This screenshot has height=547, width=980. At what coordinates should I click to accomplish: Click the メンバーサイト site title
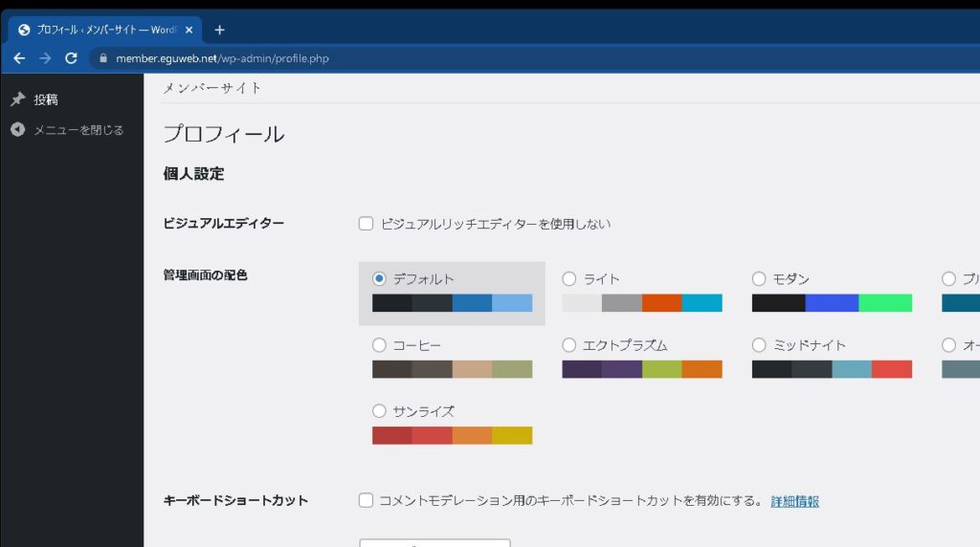pos(212,88)
